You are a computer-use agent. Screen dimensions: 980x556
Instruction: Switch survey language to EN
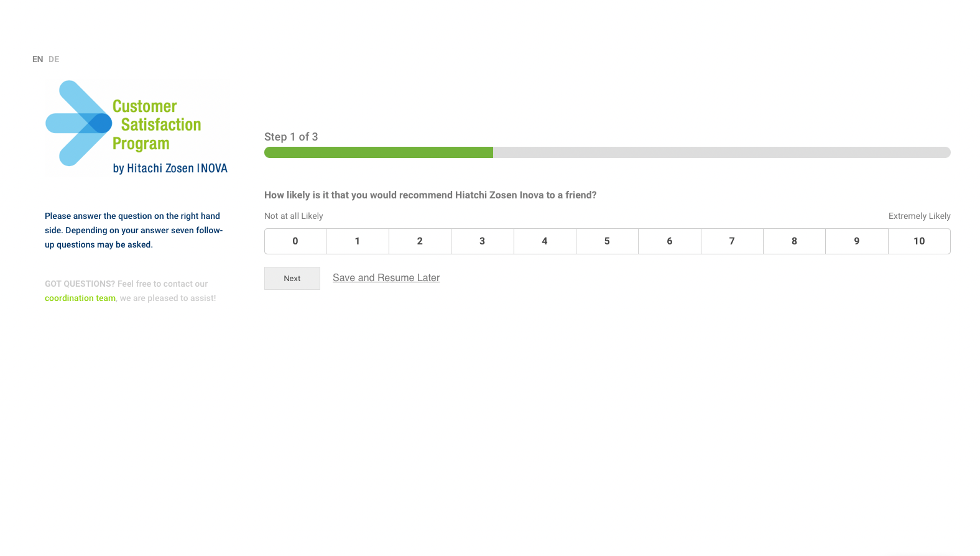tap(37, 59)
